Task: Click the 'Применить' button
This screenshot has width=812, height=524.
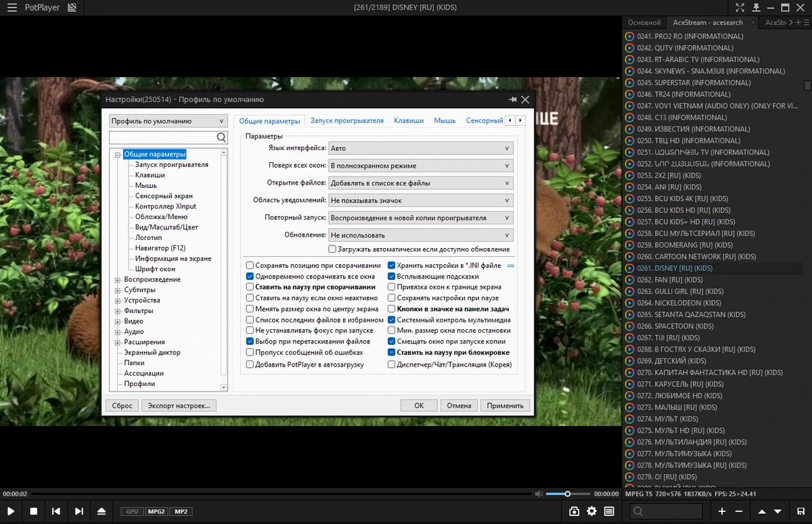Action: tap(505, 406)
